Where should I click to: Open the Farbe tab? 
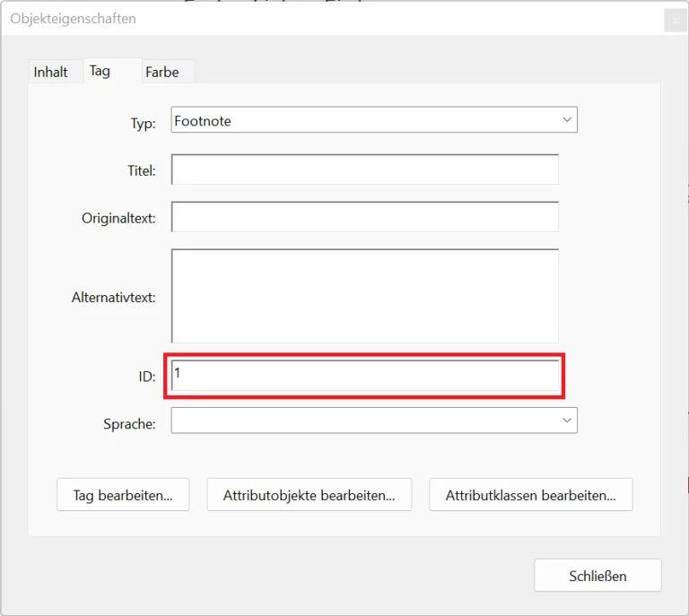[162, 72]
